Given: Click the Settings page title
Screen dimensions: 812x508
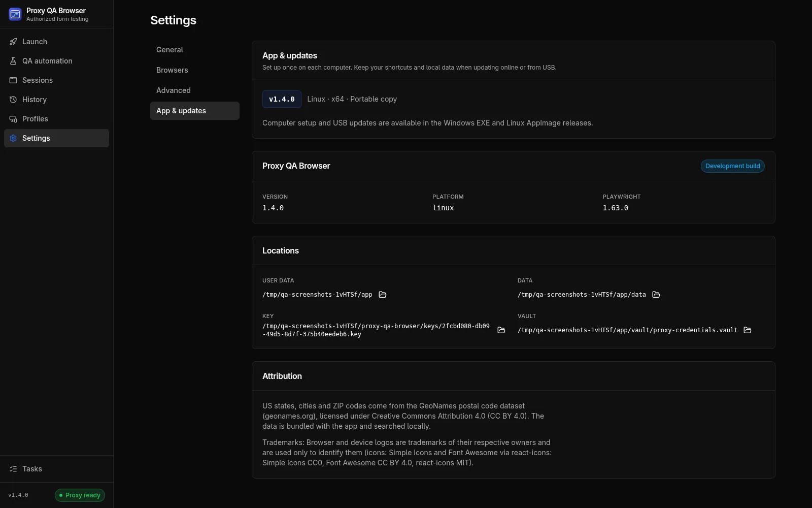Looking at the screenshot, I should tap(173, 20).
